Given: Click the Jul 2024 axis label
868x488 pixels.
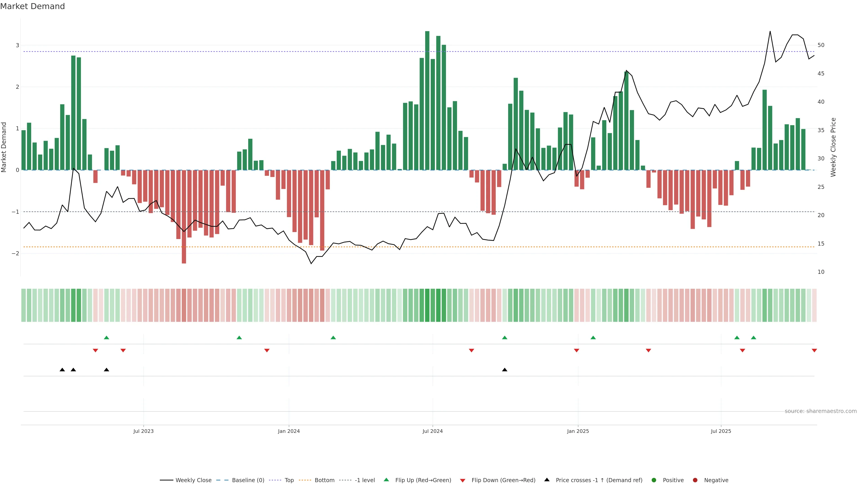Looking at the screenshot, I should click(433, 431).
